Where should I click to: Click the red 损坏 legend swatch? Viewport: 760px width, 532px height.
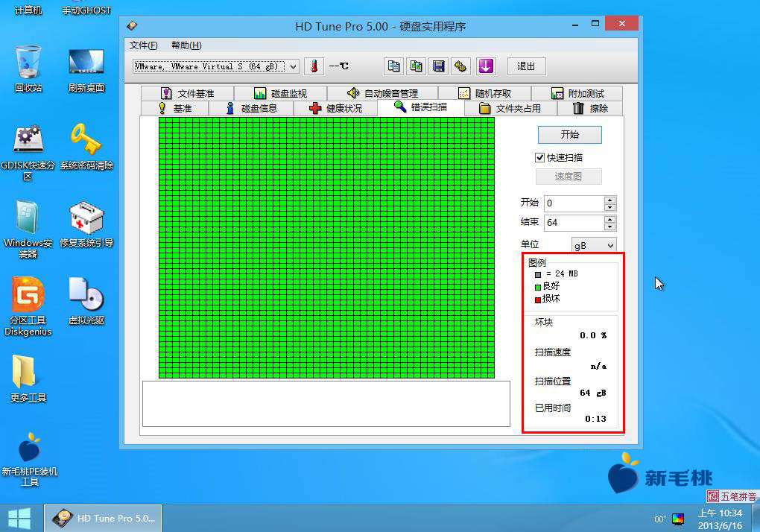tap(537, 300)
